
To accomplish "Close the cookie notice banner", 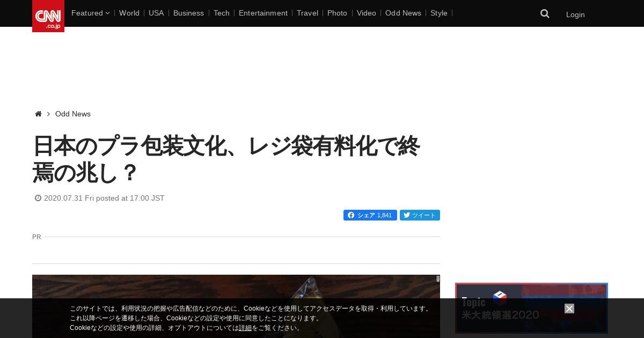I will 569,308.
